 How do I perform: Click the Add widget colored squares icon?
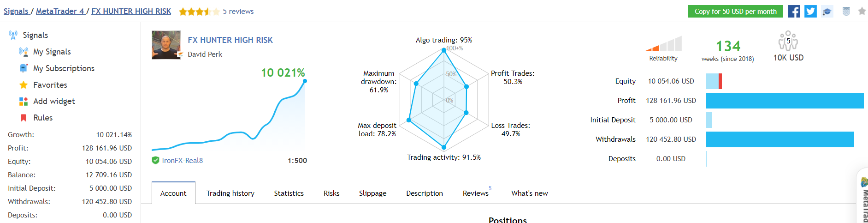click(24, 101)
